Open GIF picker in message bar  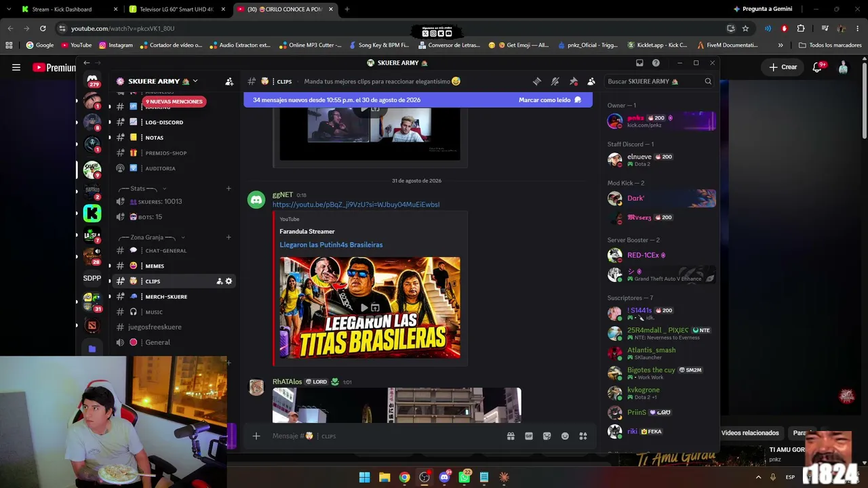click(x=529, y=436)
